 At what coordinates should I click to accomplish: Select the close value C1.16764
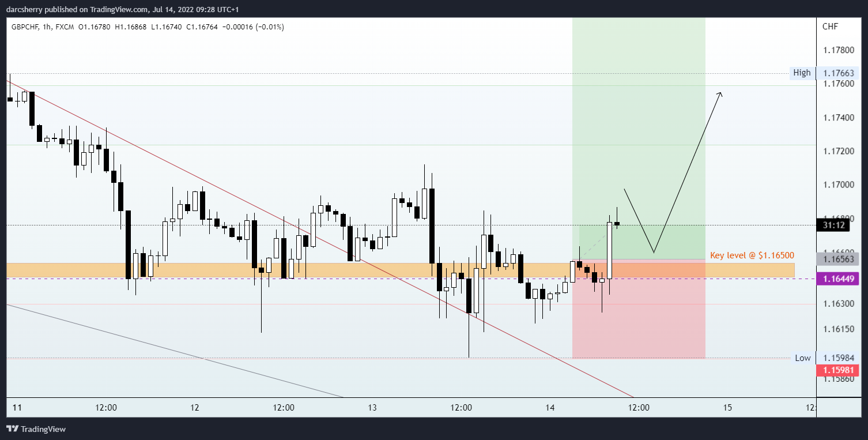[x=202, y=27]
